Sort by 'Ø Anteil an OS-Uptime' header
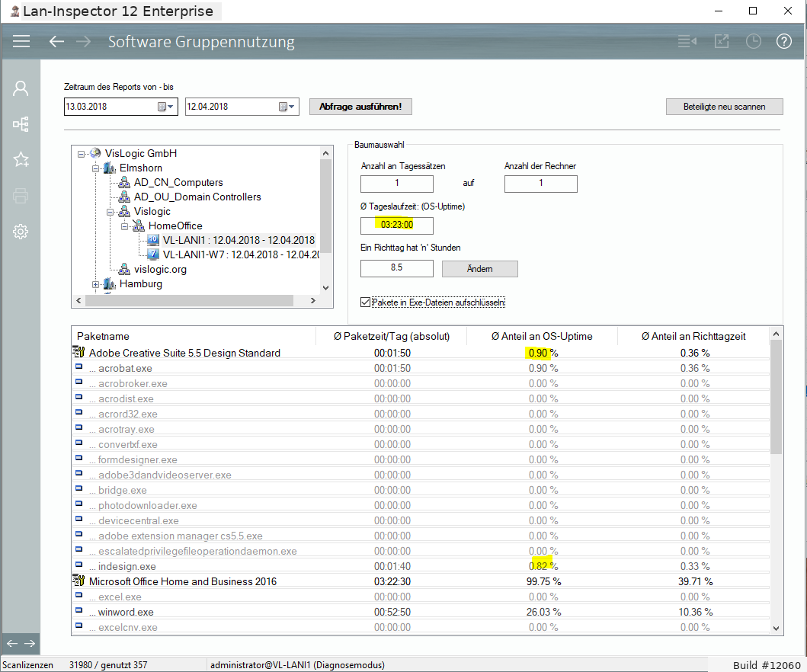 click(x=542, y=336)
